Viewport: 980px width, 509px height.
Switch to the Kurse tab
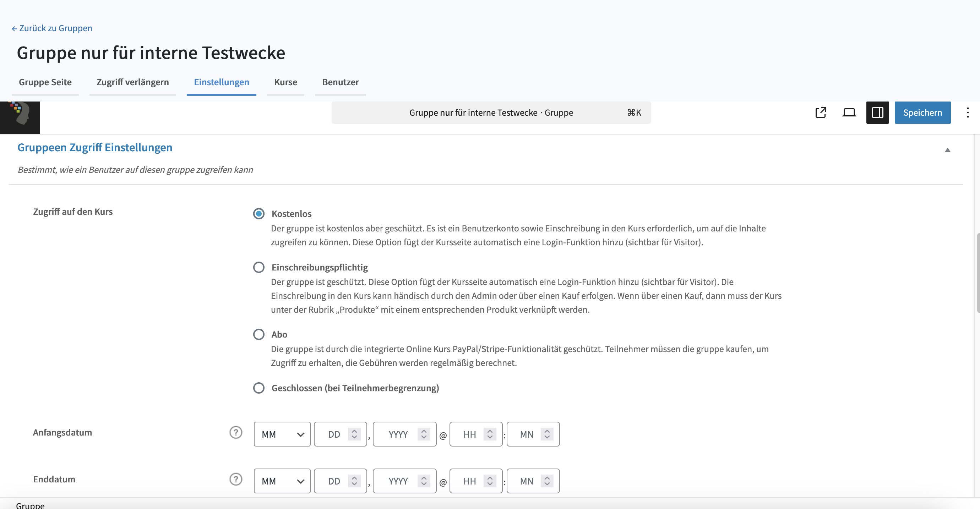pyautogui.click(x=285, y=82)
